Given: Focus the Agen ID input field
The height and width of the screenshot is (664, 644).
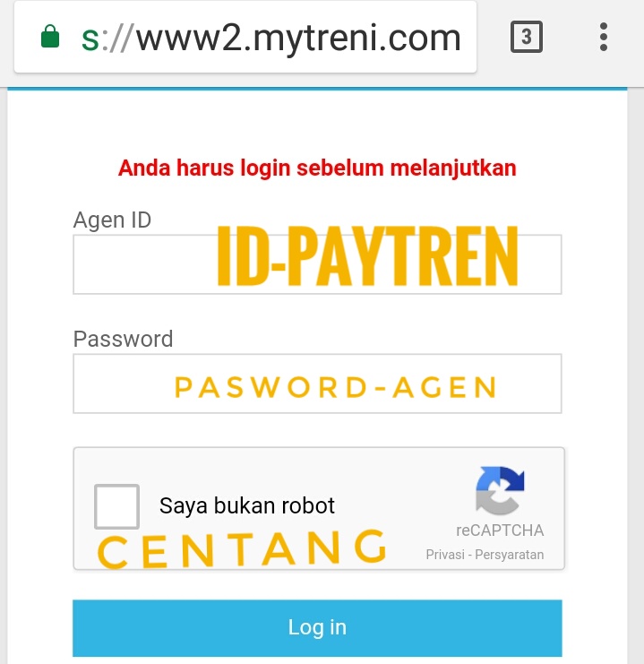Looking at the screenshot, I should click(318, 264).
